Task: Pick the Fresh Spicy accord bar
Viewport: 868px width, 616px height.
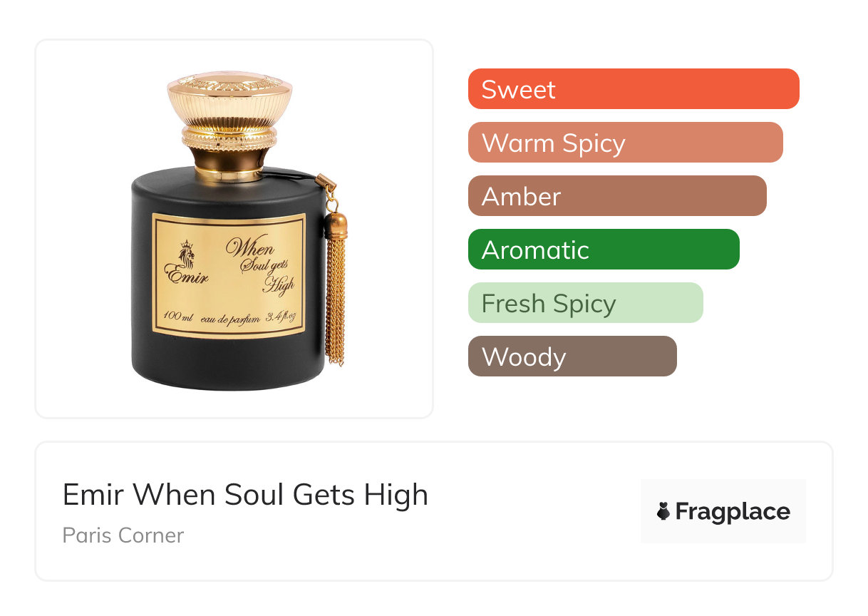Action: 586,303
